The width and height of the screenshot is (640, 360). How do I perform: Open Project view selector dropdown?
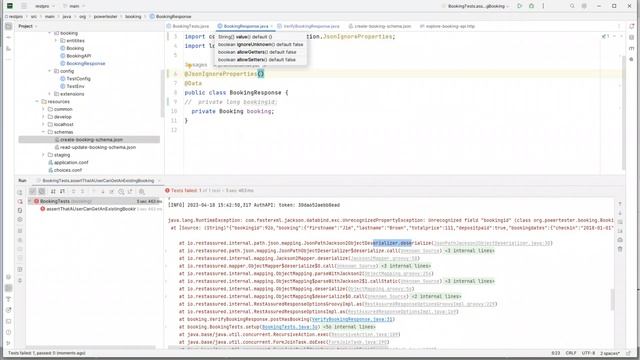(x=27, y=26)
